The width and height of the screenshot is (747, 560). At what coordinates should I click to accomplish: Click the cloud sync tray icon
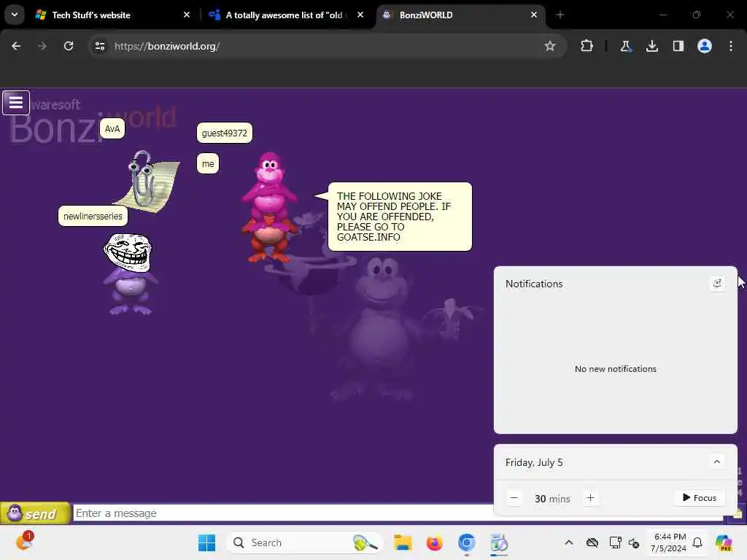point(592,542)
